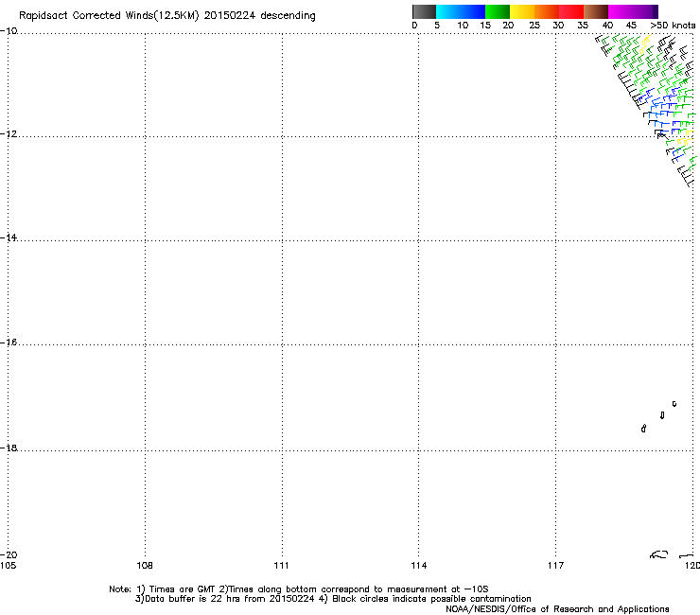Click the legend label '45'
This screenshot has height=615, width=700.
coord(631,26)
